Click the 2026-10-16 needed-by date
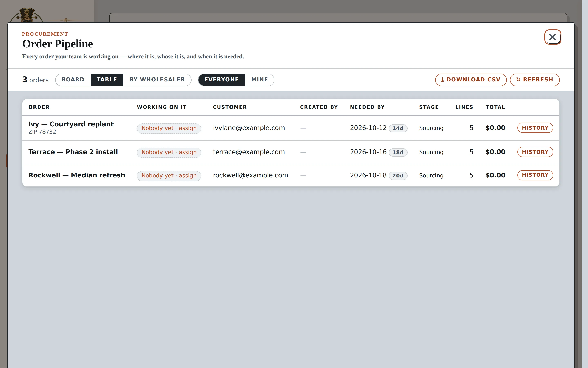This screenshot has height=368, width=588. pos(368,152)
